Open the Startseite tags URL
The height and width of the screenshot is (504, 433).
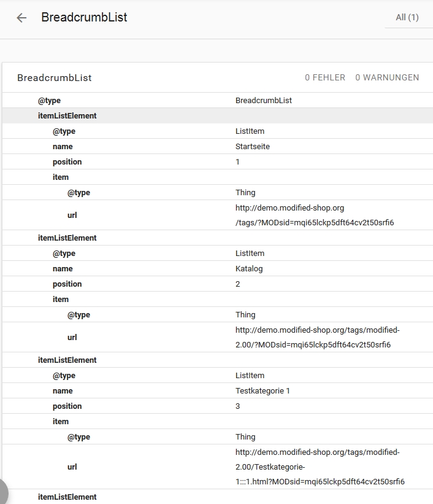tap(314, 215)
